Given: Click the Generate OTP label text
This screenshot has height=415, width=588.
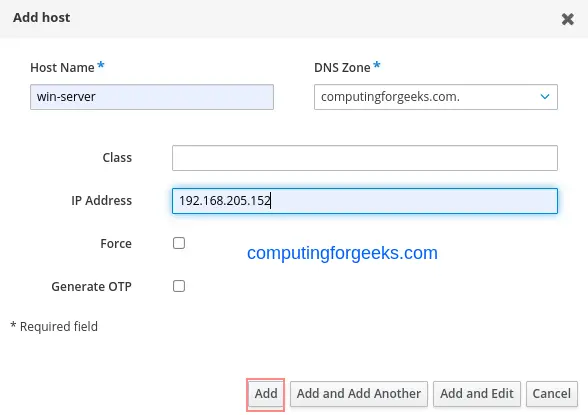Looking at the screenshot, I should tap(92, 286).
